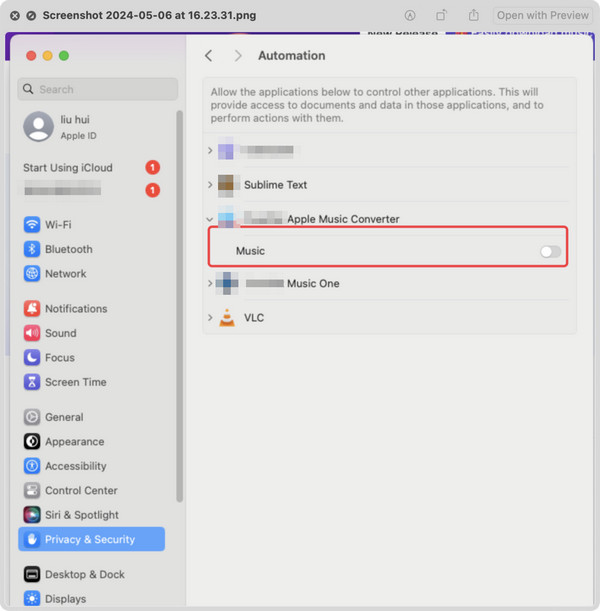Screen dimensions: 600x611
Task: Click the Sound speaker icon
Action: 32,333
